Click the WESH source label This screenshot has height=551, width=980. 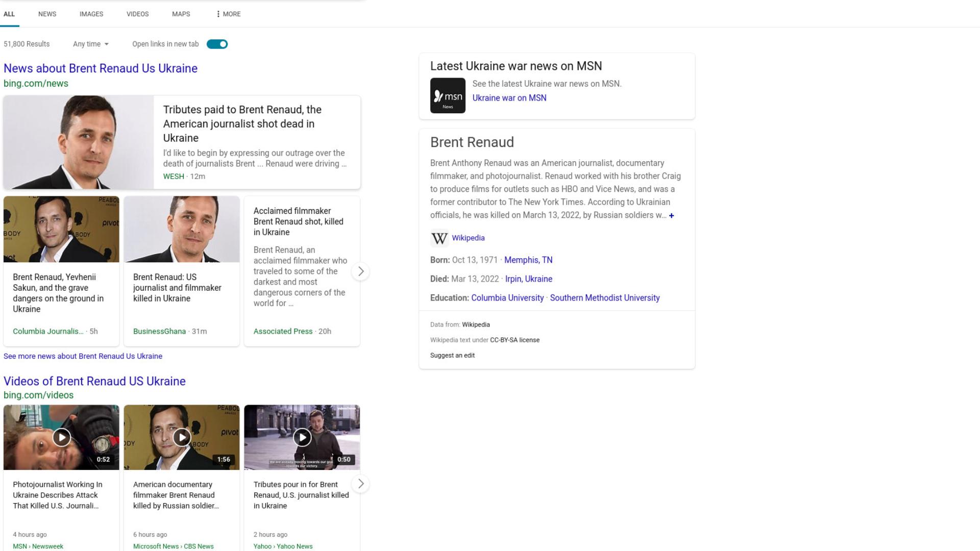[174, 177]
